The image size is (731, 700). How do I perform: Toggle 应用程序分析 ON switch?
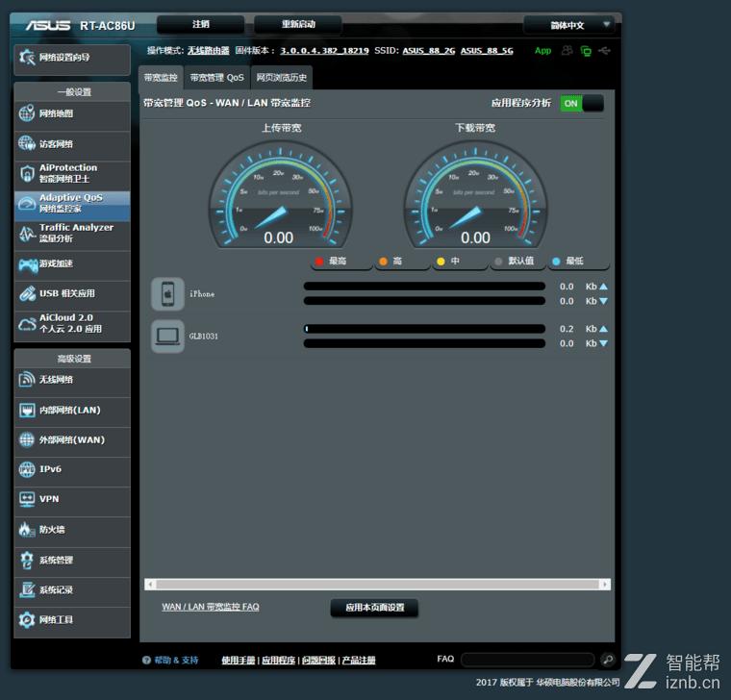pyautogui.click(x=581, y=103)
